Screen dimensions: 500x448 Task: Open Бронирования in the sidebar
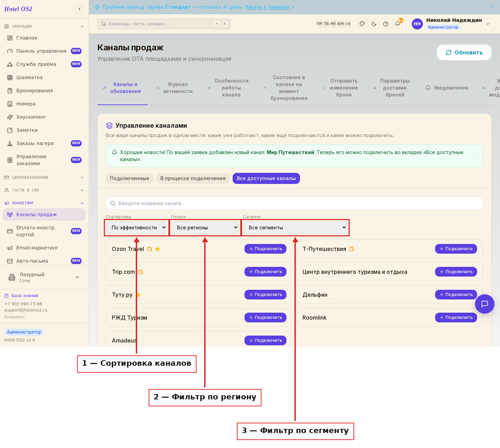pos(44,91)
